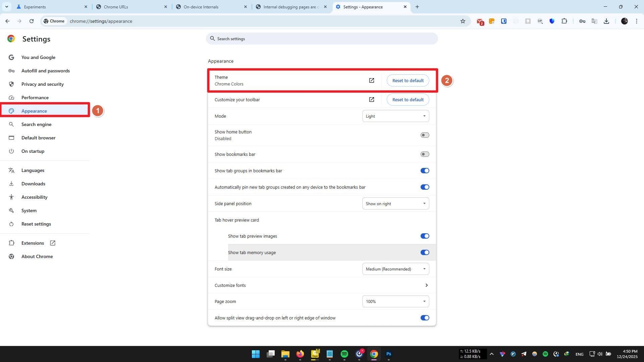The height and width of the screenshot is (362, 644).
Task: Select Privacy and security in sidebar
Action: [x=42, y=84]
